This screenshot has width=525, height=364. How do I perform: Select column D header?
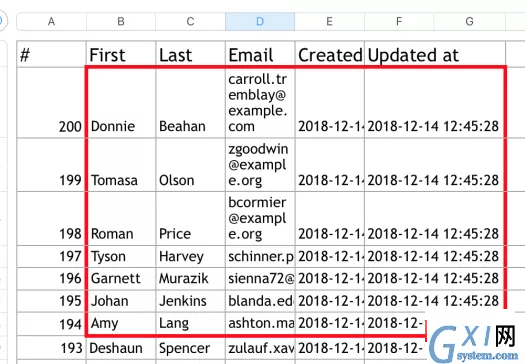tap(260, 21)
